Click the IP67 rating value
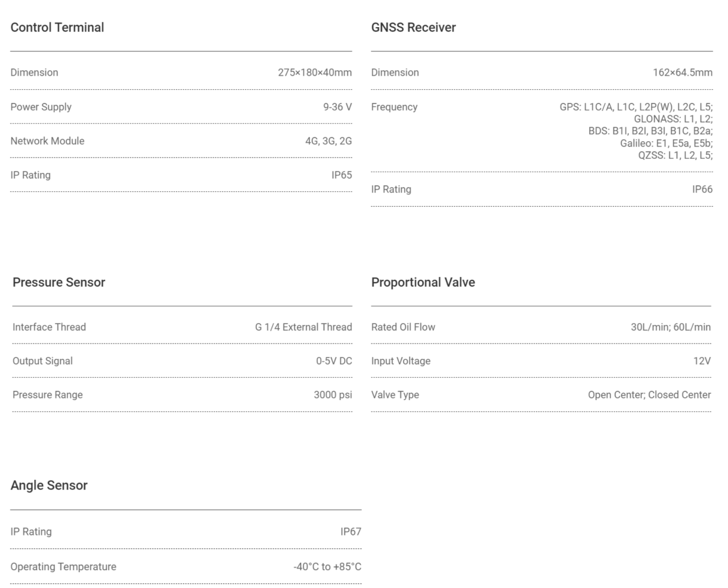The image size is (728, 588). 351,532
